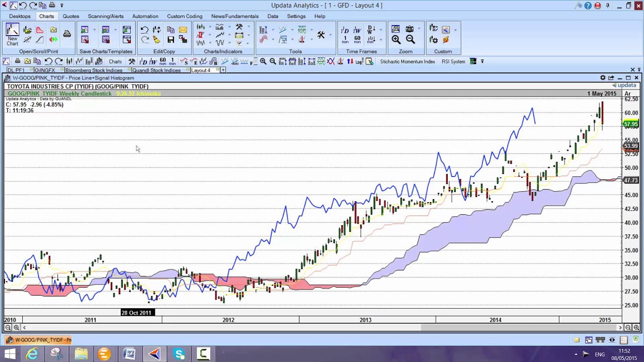
Task: Click the RSI System button
Action: coord(453,61)
